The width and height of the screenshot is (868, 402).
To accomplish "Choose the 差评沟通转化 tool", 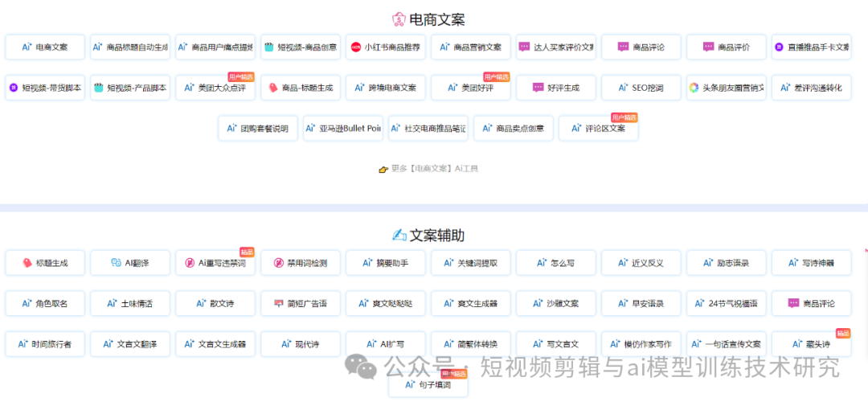I will coord(812,88).
